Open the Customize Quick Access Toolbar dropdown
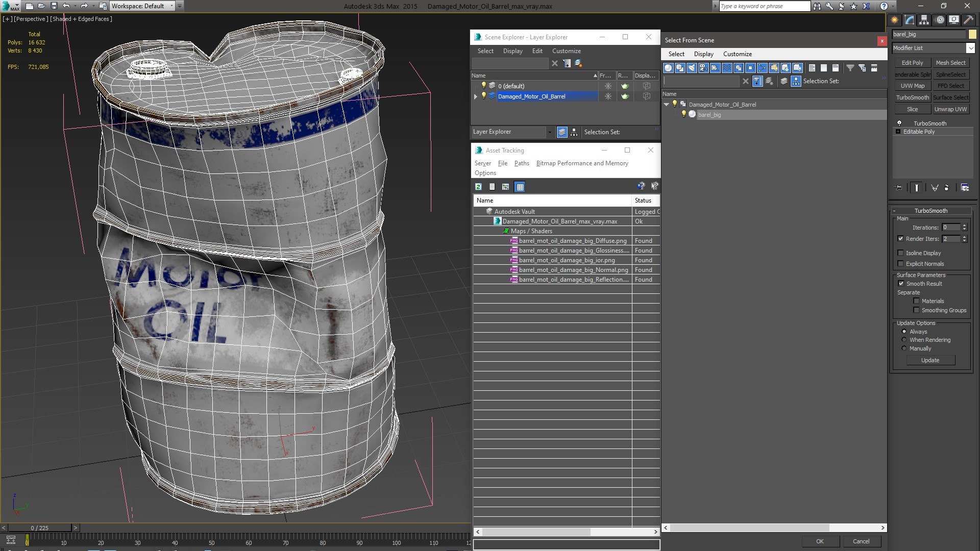980x551 pixels. pos(180,6)
